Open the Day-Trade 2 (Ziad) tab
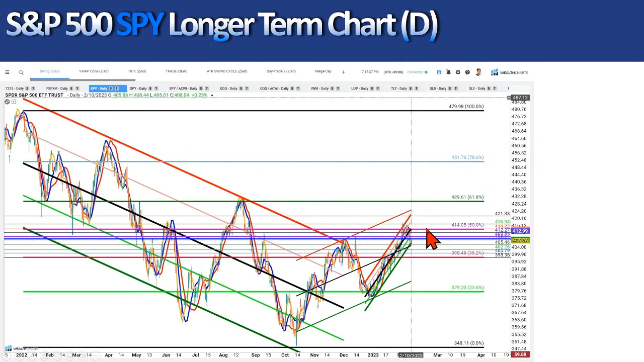This screenshot has width=644, height=362. [x=281, y=71]
